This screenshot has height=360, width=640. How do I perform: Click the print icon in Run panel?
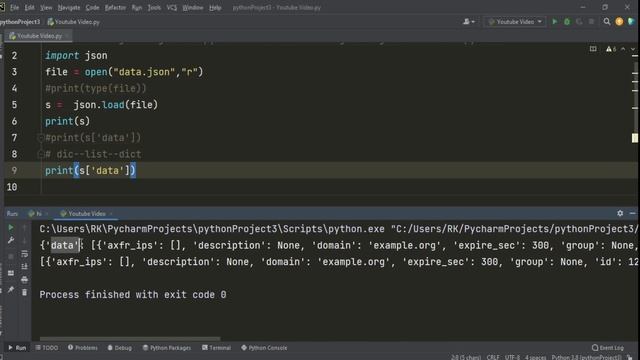[x=24, y=280]
